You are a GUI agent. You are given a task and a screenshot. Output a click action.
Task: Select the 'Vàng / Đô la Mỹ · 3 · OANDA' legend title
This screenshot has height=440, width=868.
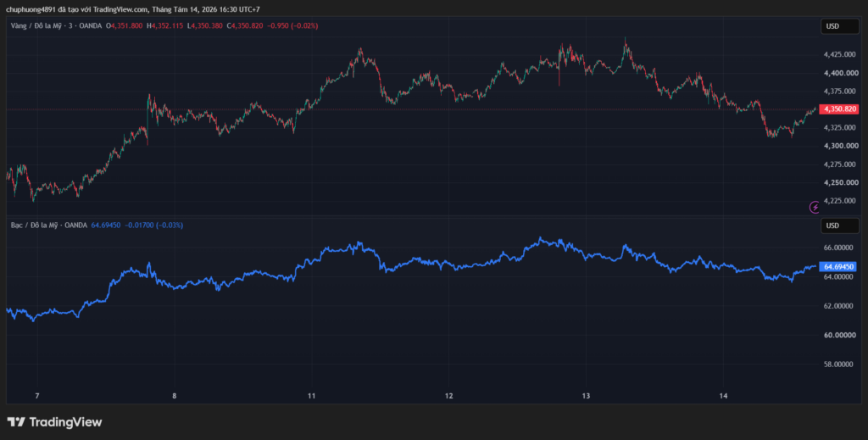58,25
